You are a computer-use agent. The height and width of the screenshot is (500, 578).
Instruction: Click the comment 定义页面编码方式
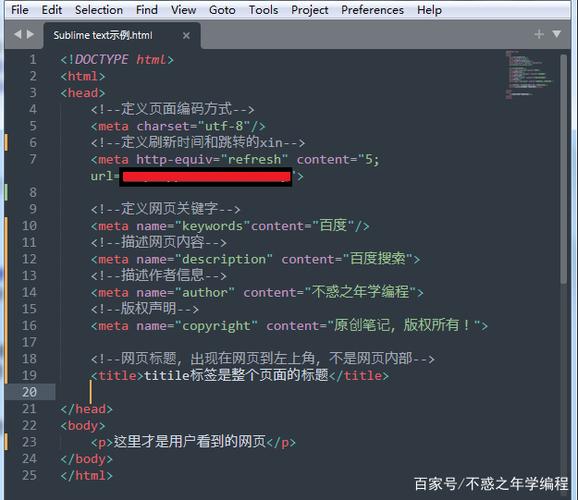click(x=173, y=109)
